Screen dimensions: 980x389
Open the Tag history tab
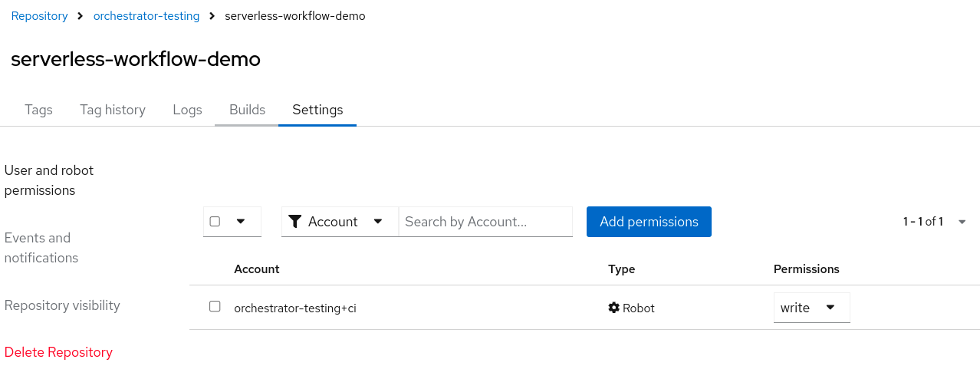tap(113, 110)
